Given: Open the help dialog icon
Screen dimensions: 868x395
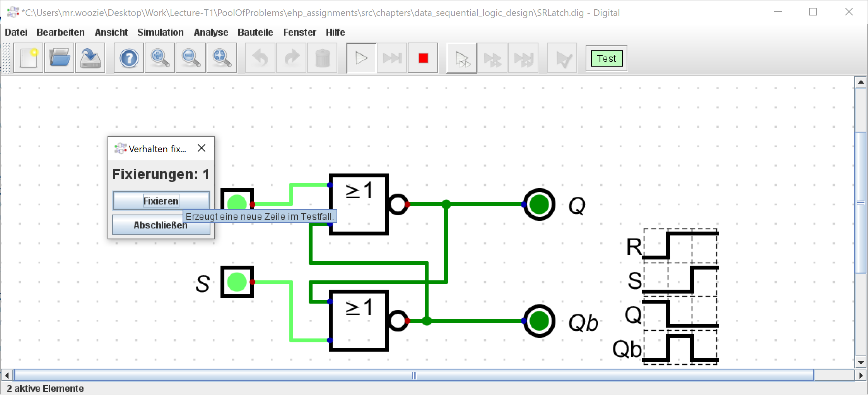Looking at the screenshot, I should [129, 58].
